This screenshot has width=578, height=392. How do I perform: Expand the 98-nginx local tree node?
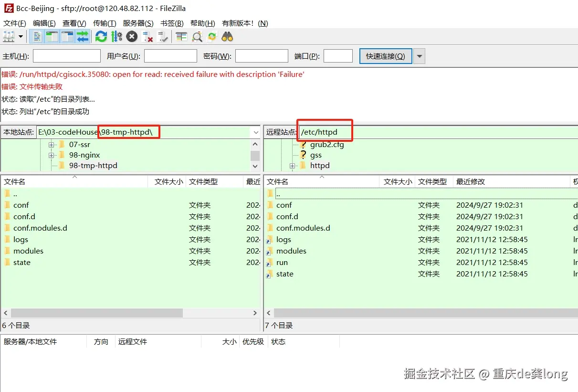point(52,155)
